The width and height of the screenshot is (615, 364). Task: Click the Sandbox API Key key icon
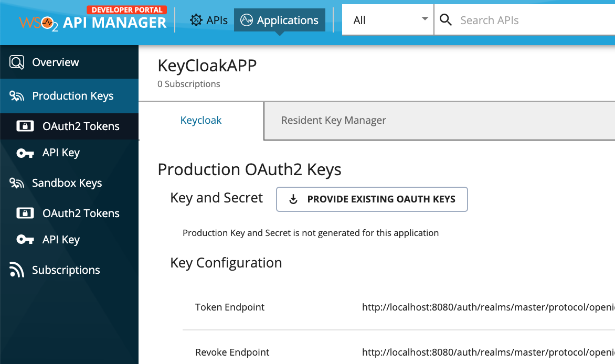click(25, 240)
